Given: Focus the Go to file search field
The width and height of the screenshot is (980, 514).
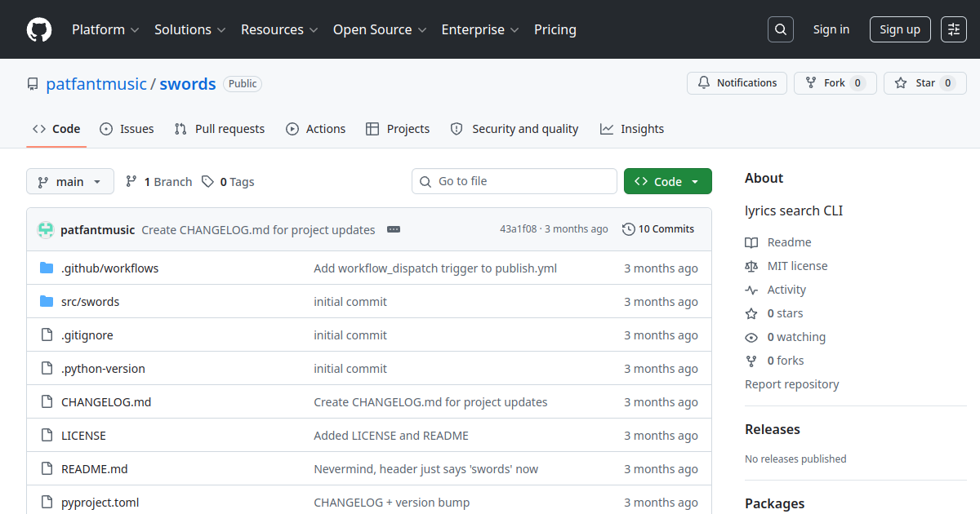Looking at the screenshot, I should pos(514,181).
